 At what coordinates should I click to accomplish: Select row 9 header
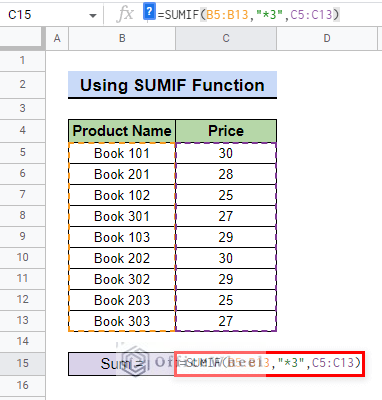click(x=22, y=236)
